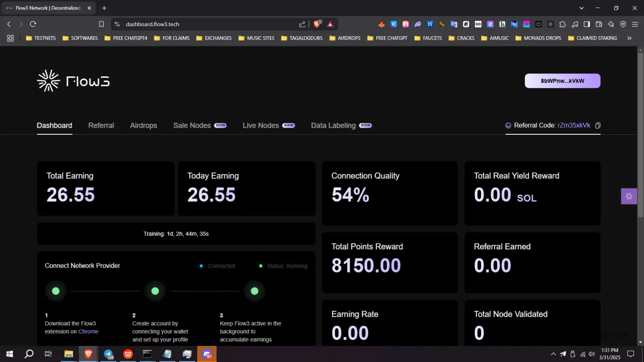Open the purple floating sparkle widget
644x362 pixels.
click(629, 196)
